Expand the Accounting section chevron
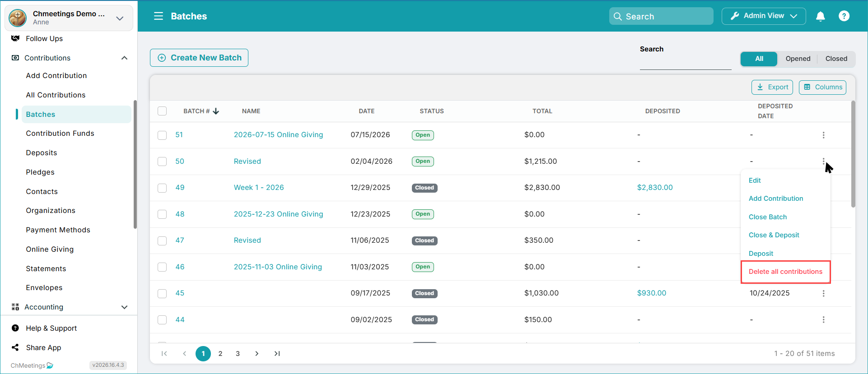 [x=125, y=307]
